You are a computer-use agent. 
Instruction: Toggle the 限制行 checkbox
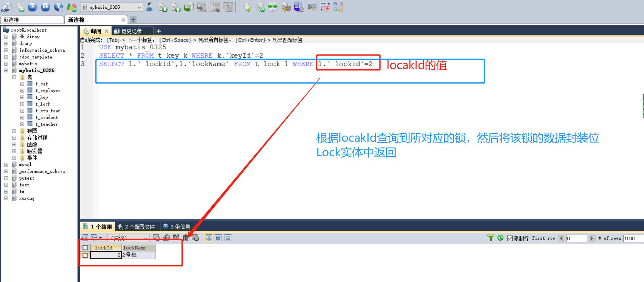[x=510, y=238]
